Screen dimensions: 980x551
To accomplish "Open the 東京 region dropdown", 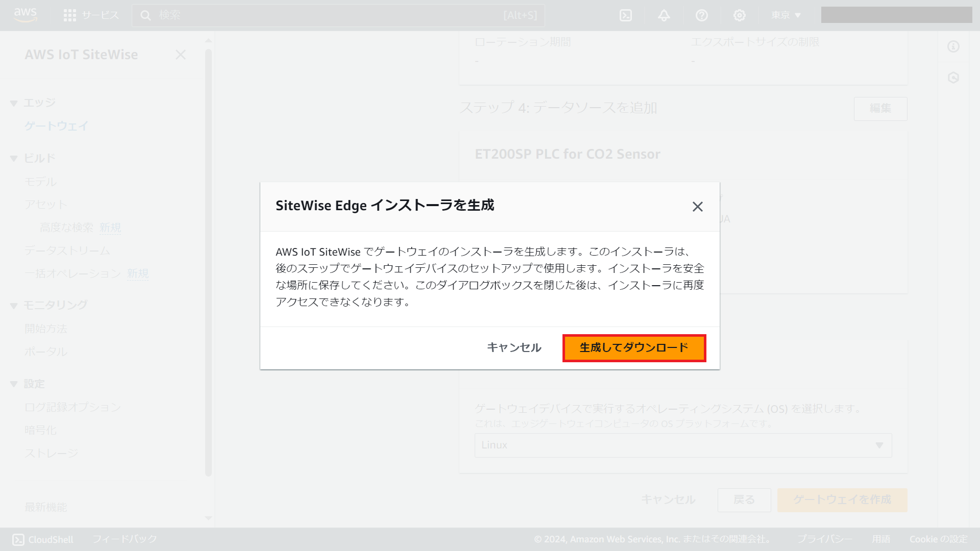I will [785, 15].
